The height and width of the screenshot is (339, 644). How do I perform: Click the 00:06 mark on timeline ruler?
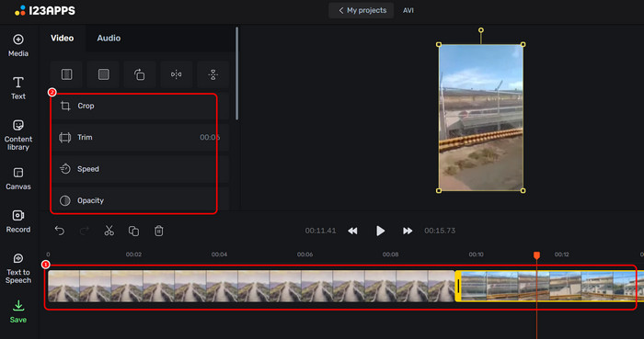point(305,254)
